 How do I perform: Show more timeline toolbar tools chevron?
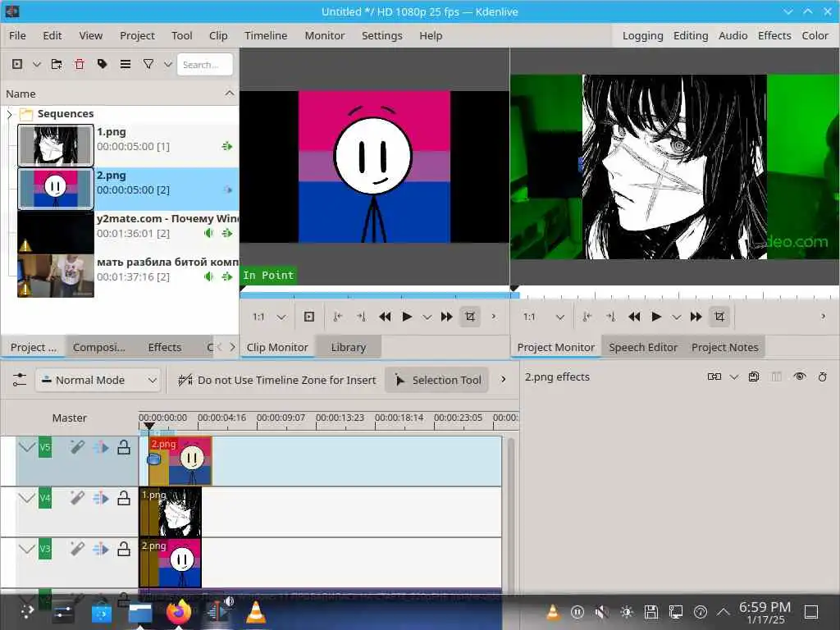pos(503,379)
